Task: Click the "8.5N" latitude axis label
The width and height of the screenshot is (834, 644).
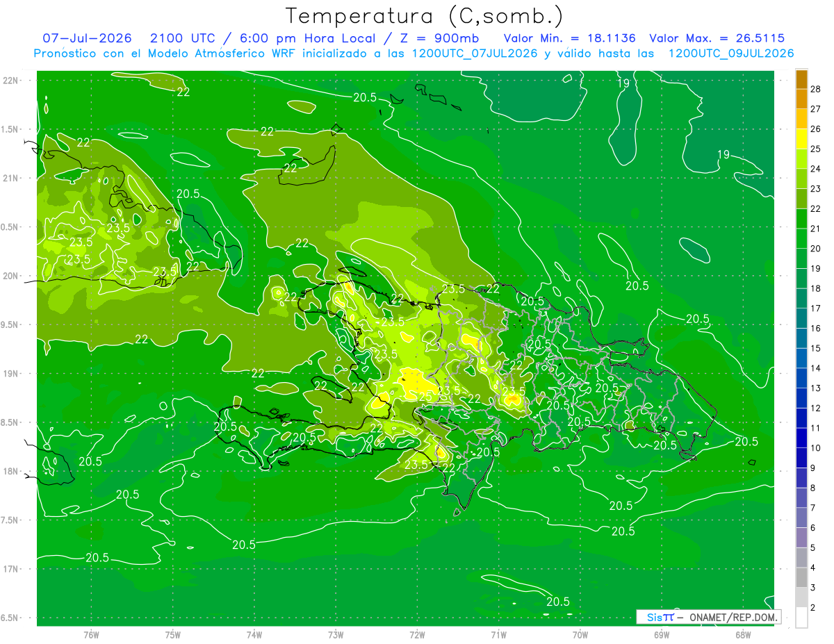Action: tap(10, 422)
